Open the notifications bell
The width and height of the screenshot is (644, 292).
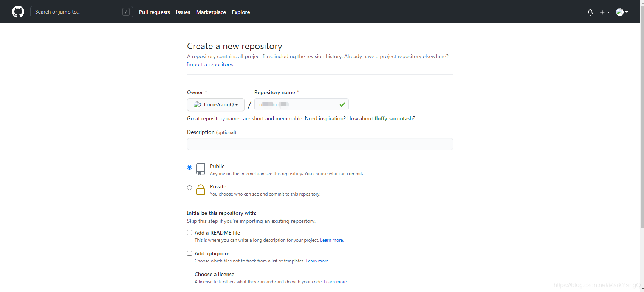(x=590, y=12)
